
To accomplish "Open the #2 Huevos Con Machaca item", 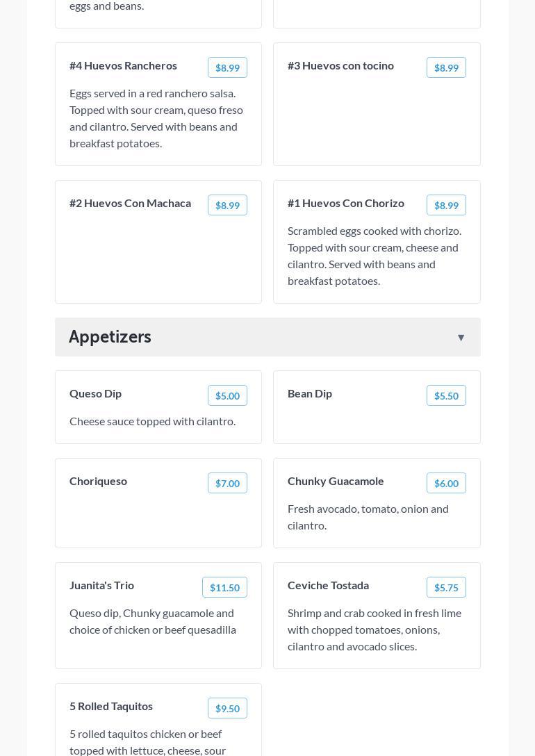I will (131, 203).
